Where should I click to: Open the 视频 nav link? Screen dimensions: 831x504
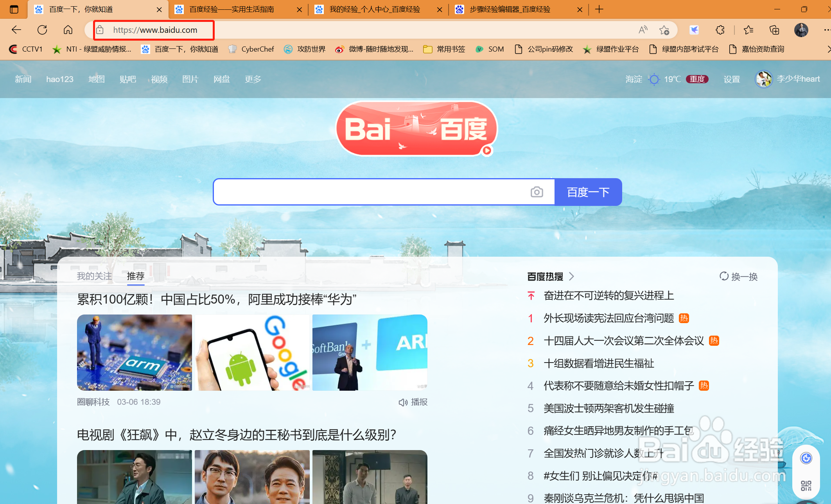pyautogui.click(x=159, y=79)
